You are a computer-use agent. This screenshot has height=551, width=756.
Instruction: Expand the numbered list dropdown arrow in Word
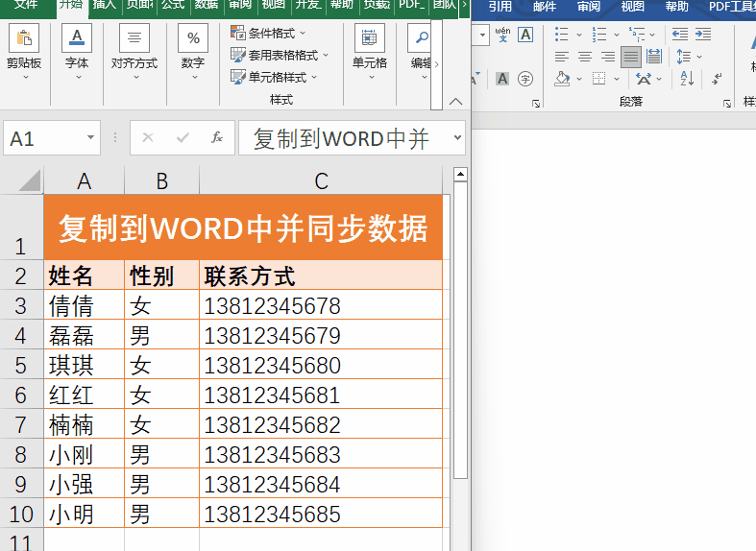[617, 35]
